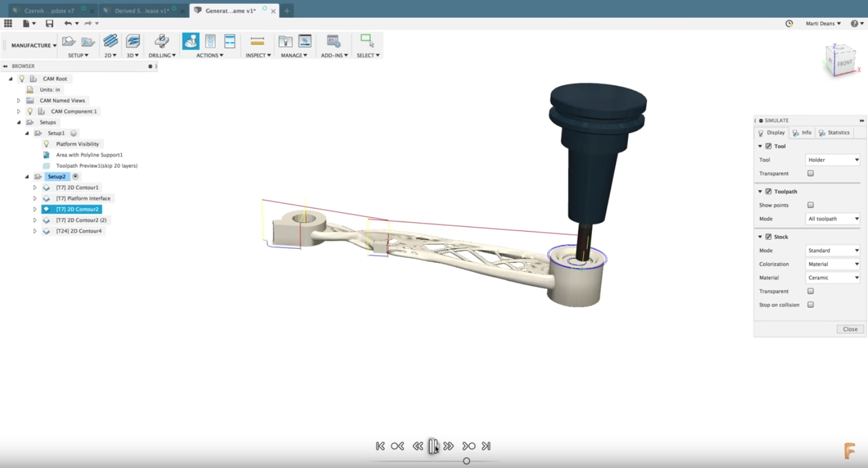This screenshot has width=868, height=468.
Task: Click the Simulate icon in Actions toolbar
Action: [190, 41]
